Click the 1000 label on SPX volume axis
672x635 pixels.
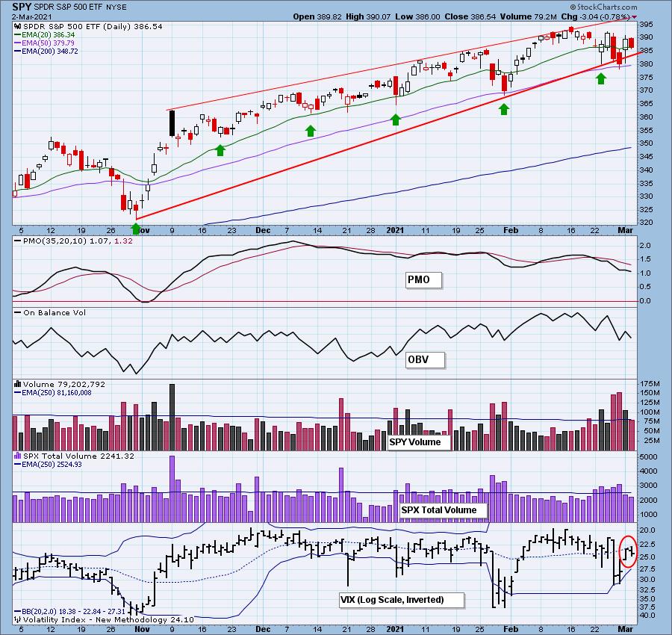648,514
